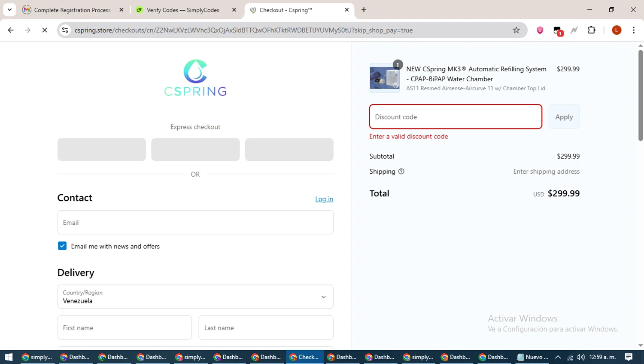Click the page vertical scrollbar

click(x=640, y=95)
